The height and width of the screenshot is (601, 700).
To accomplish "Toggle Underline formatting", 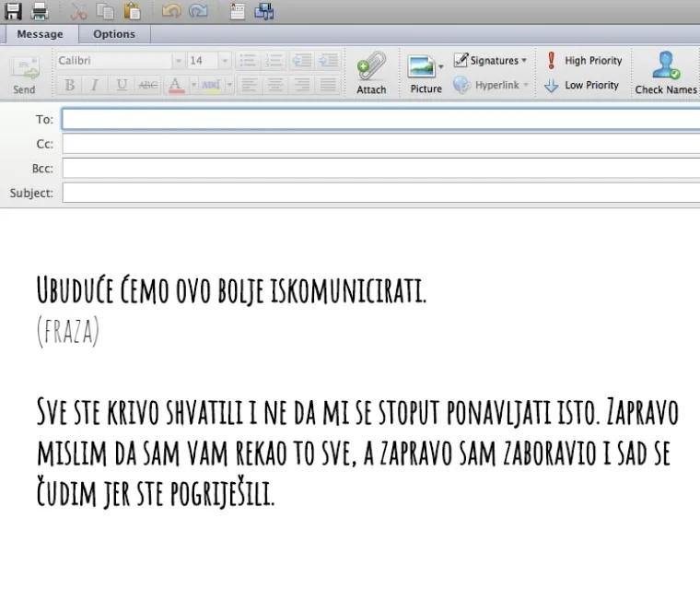I will click(122, 85).
